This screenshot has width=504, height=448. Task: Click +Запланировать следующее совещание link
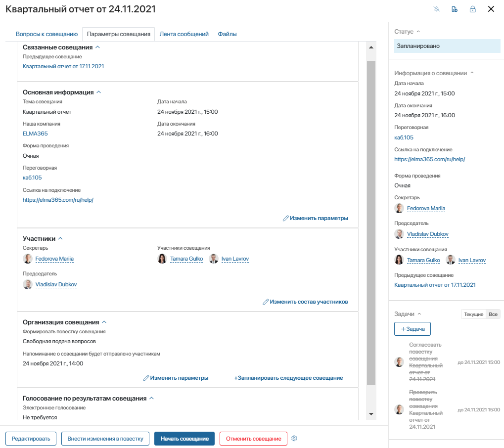pyautogui.click(x=288, y=378)
